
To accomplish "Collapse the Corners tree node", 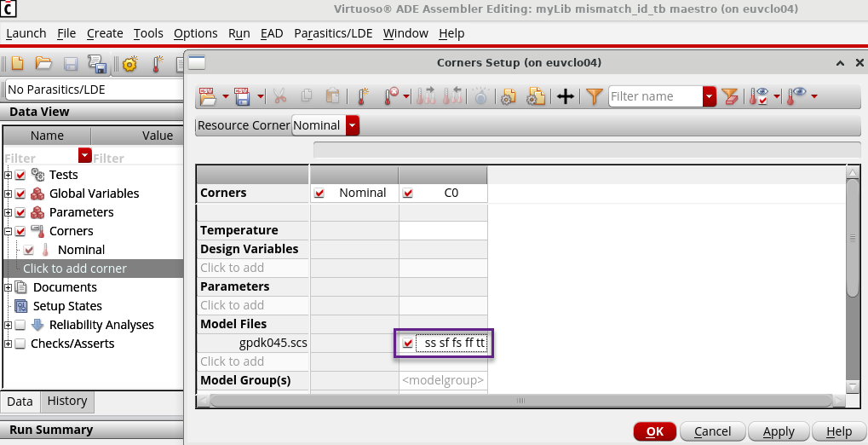I will pyautogui.click(x=8, y=231).
